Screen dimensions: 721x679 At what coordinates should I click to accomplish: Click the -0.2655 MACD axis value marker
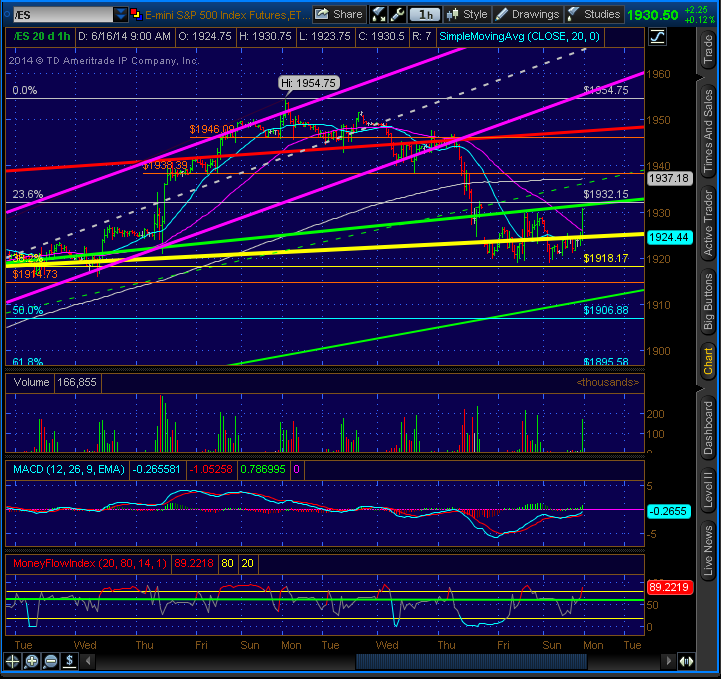tap(669, 511)
